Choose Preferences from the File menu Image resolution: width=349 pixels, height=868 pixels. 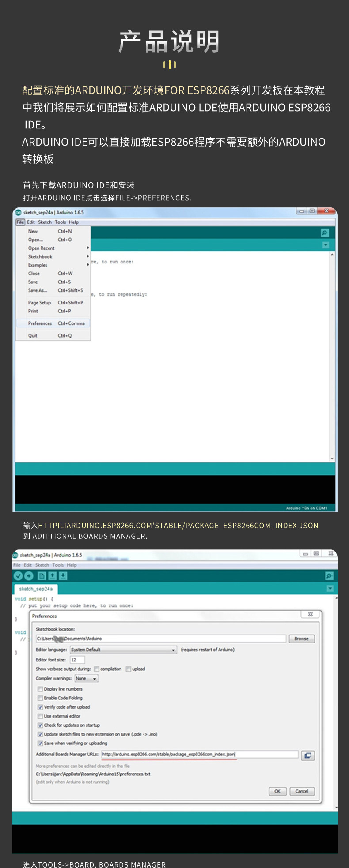click(53, 323)
